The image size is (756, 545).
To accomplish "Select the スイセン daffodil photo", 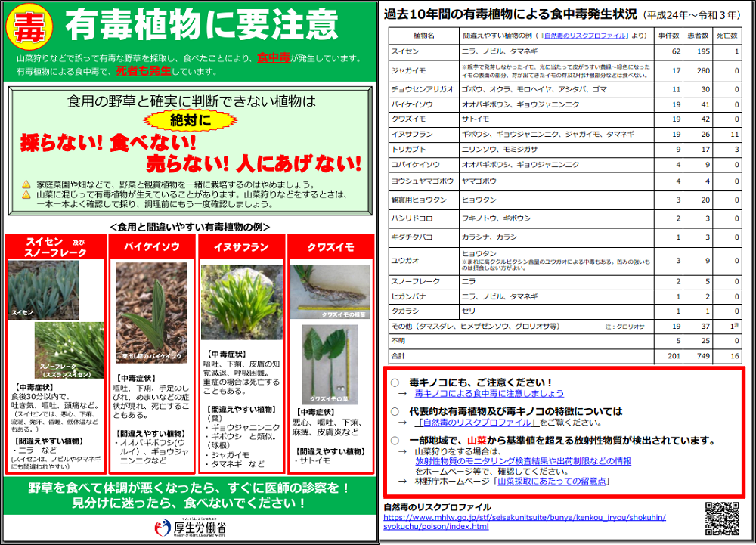I will coord(43,290).
